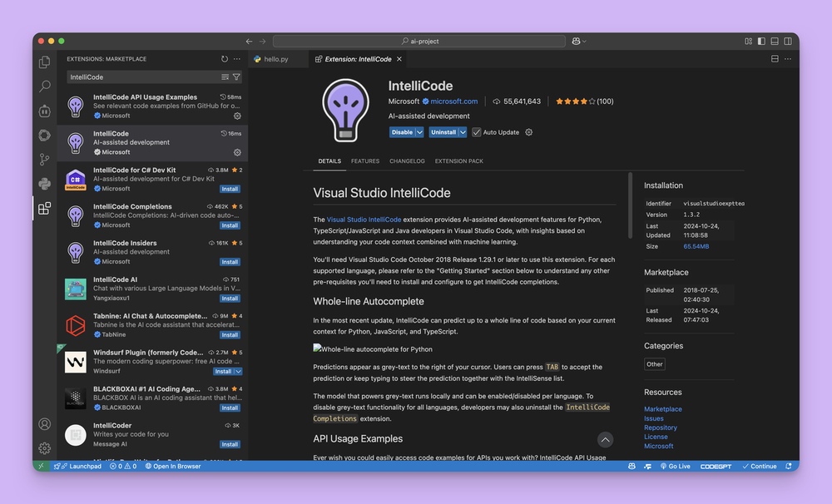The image size is (832, 504).
Task: Open the Visual Studio IntelliCode link
Action: [364, 219]
